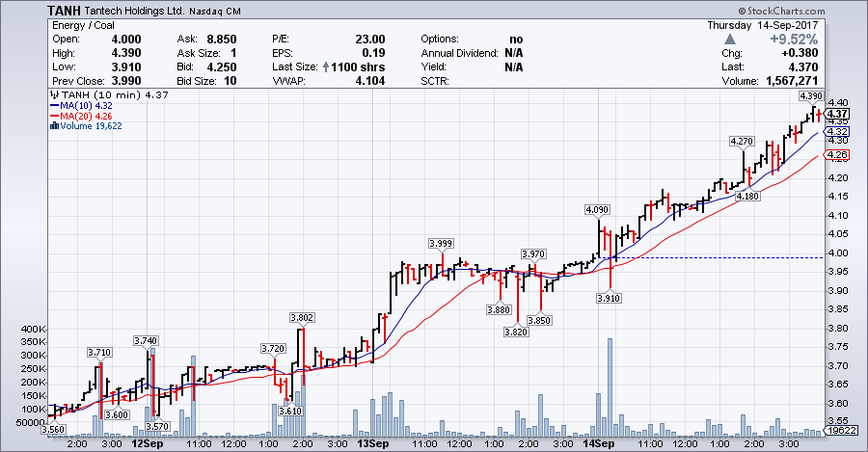Click the 4.37 last price tag on axis
The width and height of the screenshot is (868, 452).
tap(836, 114)
